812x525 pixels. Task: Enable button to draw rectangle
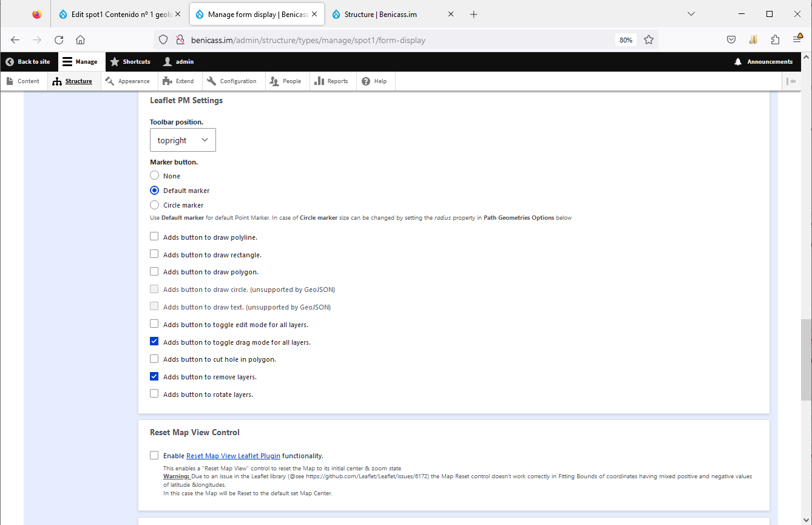click(x=154, y=254)
